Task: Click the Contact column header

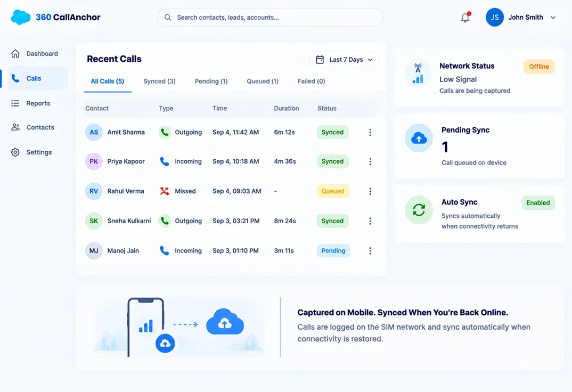Action: (x=97, y=108)
